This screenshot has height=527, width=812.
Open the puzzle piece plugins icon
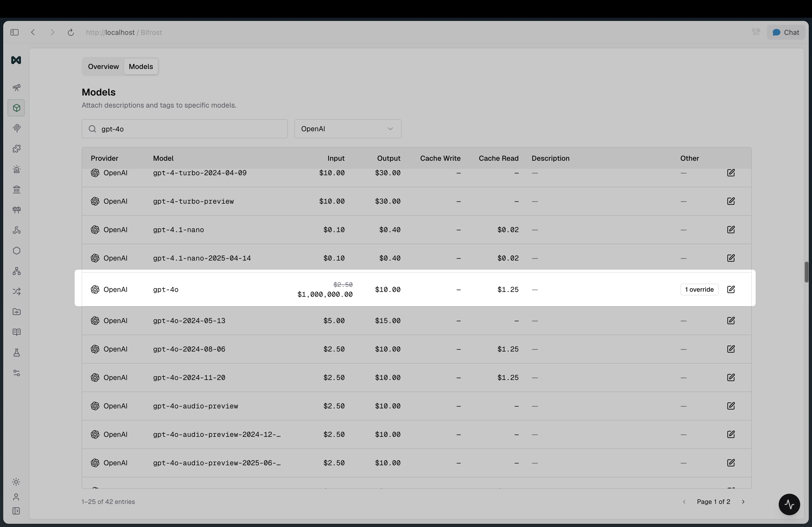pyautogui.click(x=16, y=149)
